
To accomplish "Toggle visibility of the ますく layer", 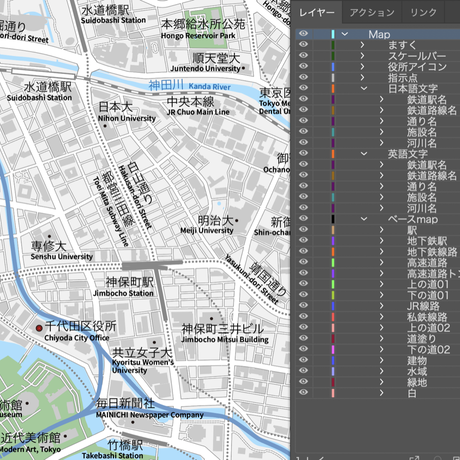I will [x=303, y=44].
